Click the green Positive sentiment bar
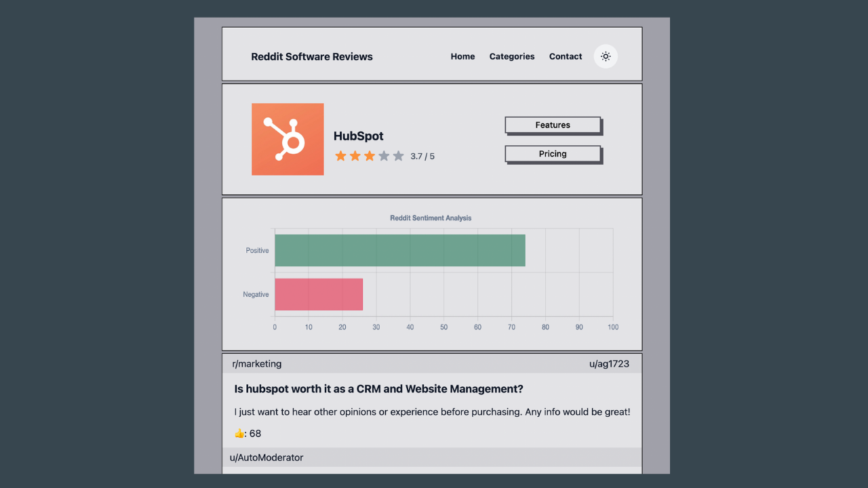Viewport: 868px width, 488px height. tap(400, 250)
